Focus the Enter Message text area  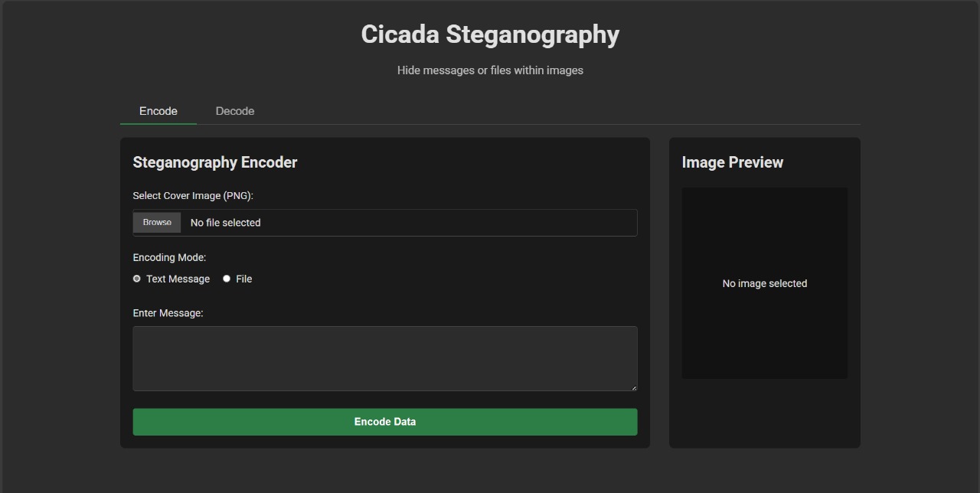point(385,358)
